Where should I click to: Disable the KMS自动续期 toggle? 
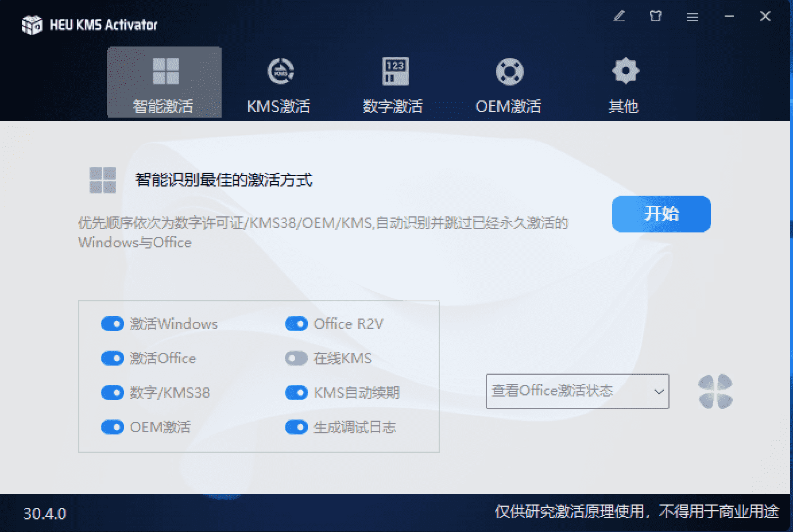[296, 393]
